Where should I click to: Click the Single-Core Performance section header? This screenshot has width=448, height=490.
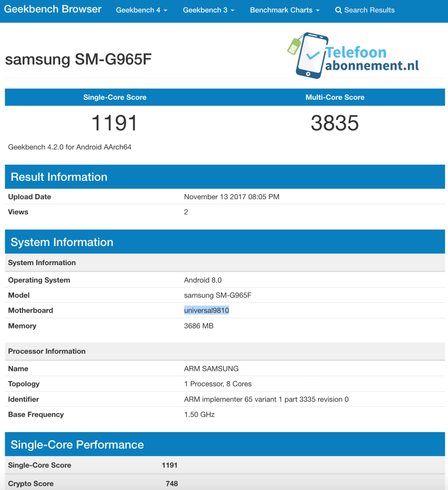click(77, 444)
